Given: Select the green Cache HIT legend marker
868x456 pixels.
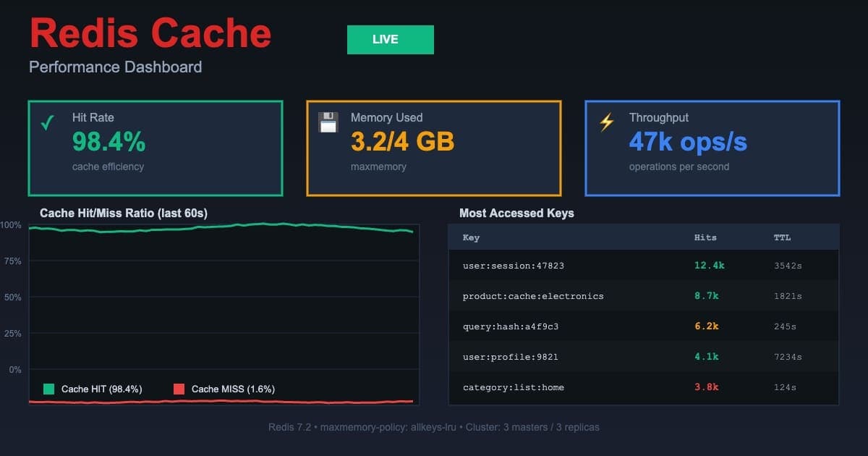Looking at the screenshot, I should pos(48,389).
